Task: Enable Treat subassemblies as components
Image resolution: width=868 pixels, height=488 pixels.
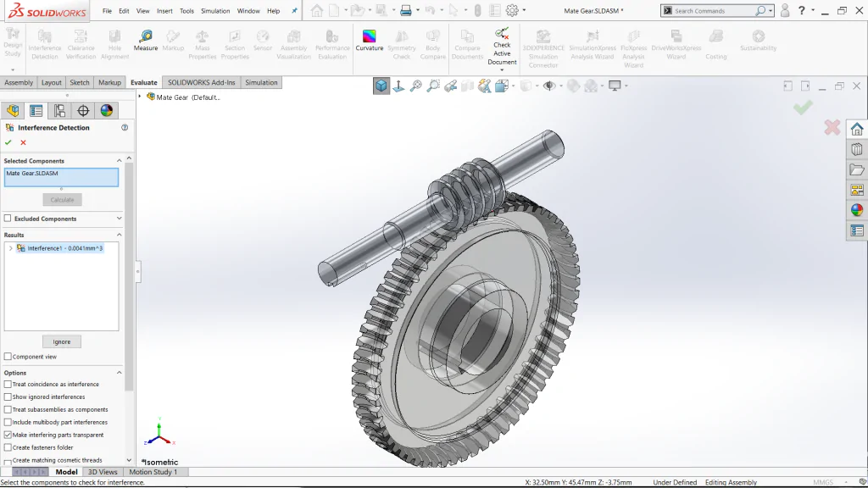Action: 8,409
